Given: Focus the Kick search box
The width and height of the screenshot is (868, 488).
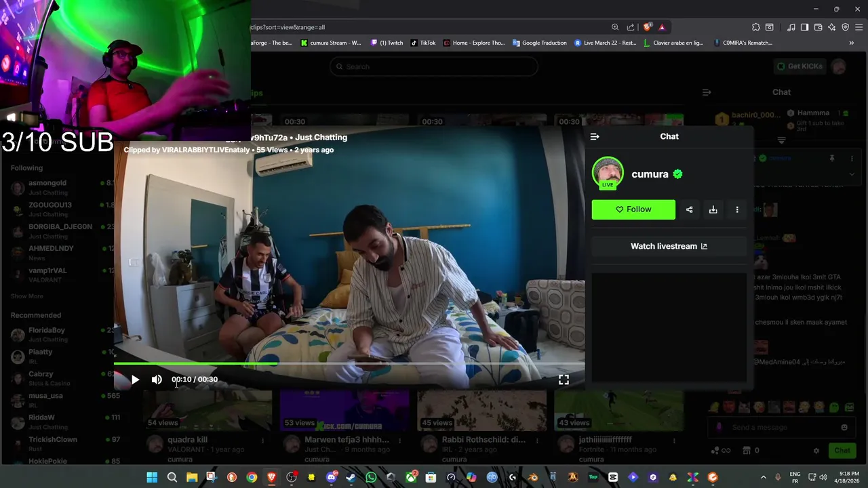Looking at the screenshot, I should 434,66.
